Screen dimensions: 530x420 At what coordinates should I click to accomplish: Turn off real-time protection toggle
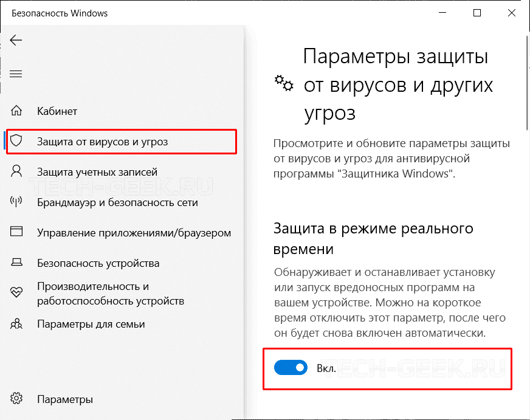pyautogui.click(x=291, y=368)
